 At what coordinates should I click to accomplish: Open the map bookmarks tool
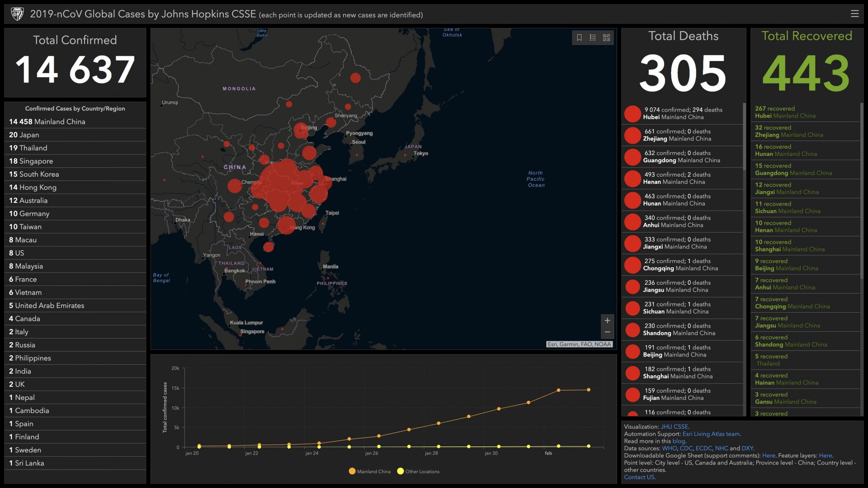[x=579, y=38]
